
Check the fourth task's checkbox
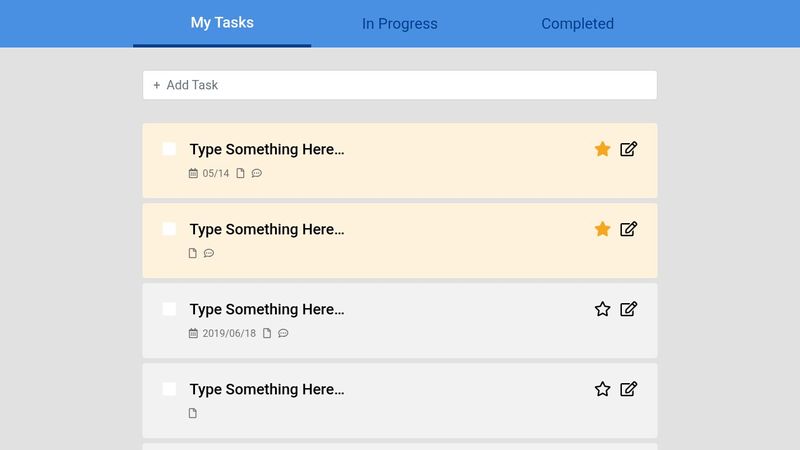(x=169, y=389)
